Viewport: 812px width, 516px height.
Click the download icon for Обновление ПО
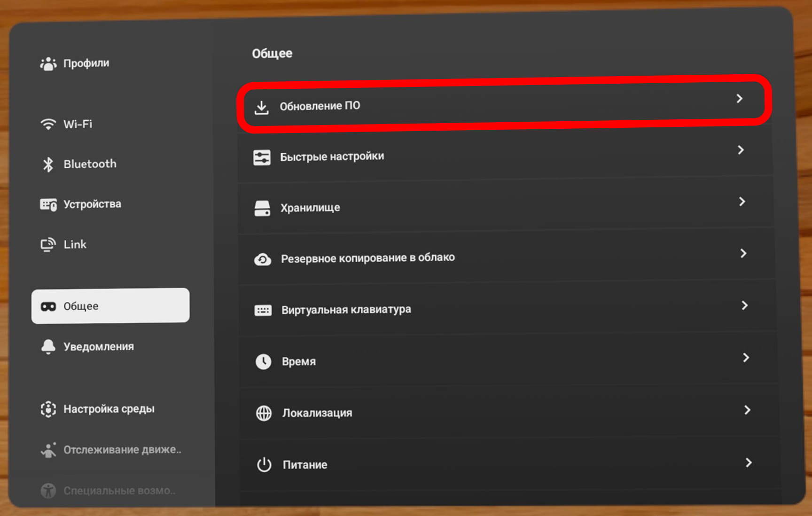(x=261, y=107)
